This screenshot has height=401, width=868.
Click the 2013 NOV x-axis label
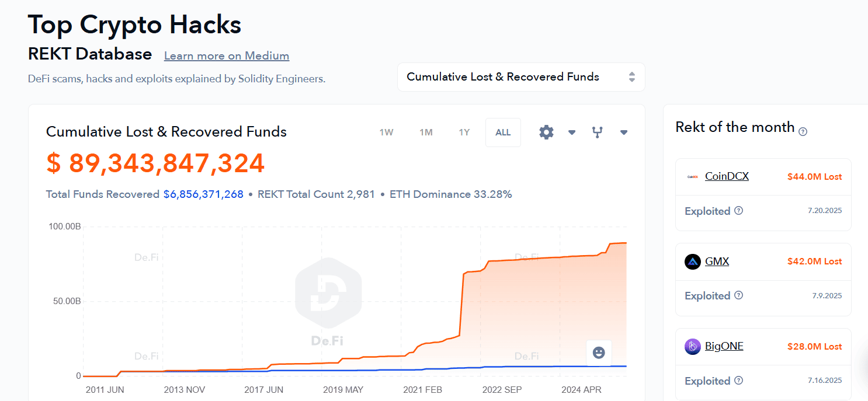pyautogui.click(x=184, y=390)
